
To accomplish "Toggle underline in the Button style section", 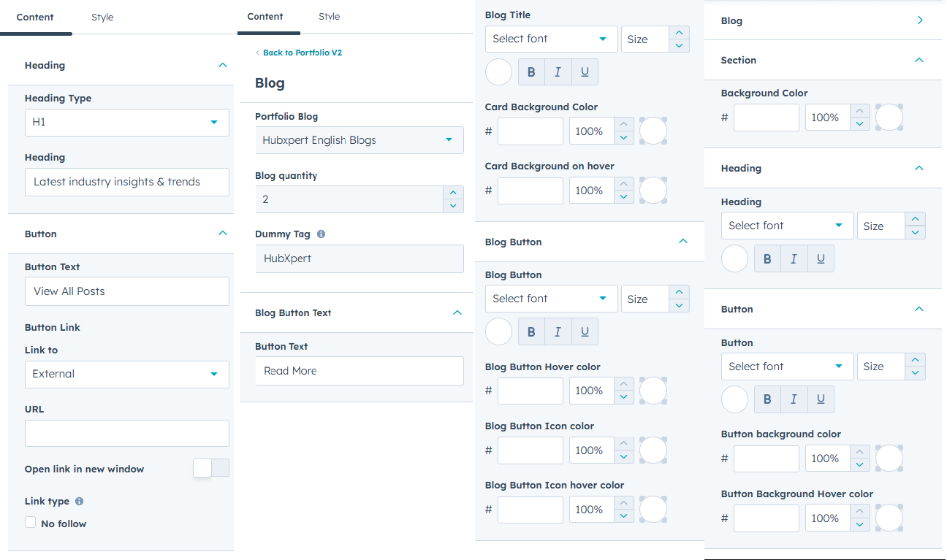I will (821, 399).
